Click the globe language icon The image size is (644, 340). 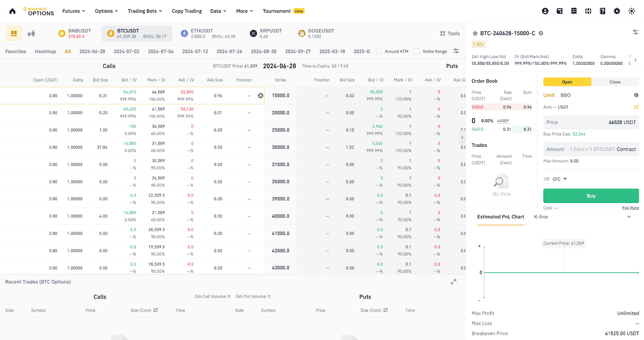tap(588, 11)
